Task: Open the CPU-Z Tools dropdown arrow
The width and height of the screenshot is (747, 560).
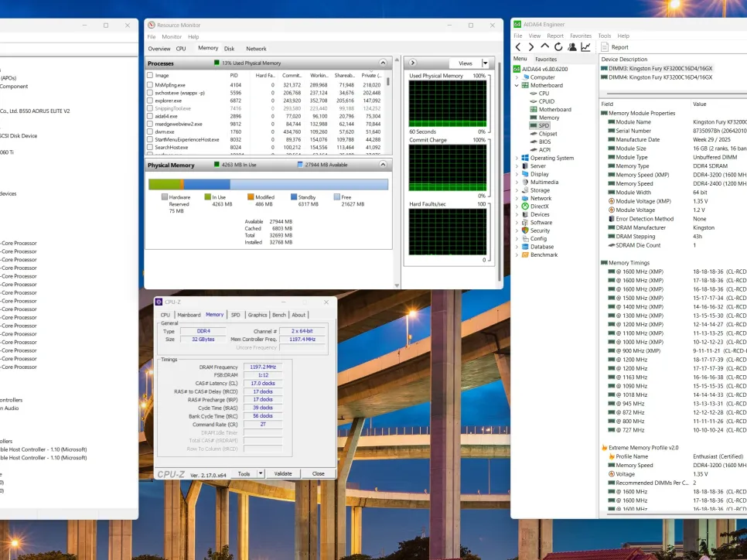Action: (x=260, y=473)
